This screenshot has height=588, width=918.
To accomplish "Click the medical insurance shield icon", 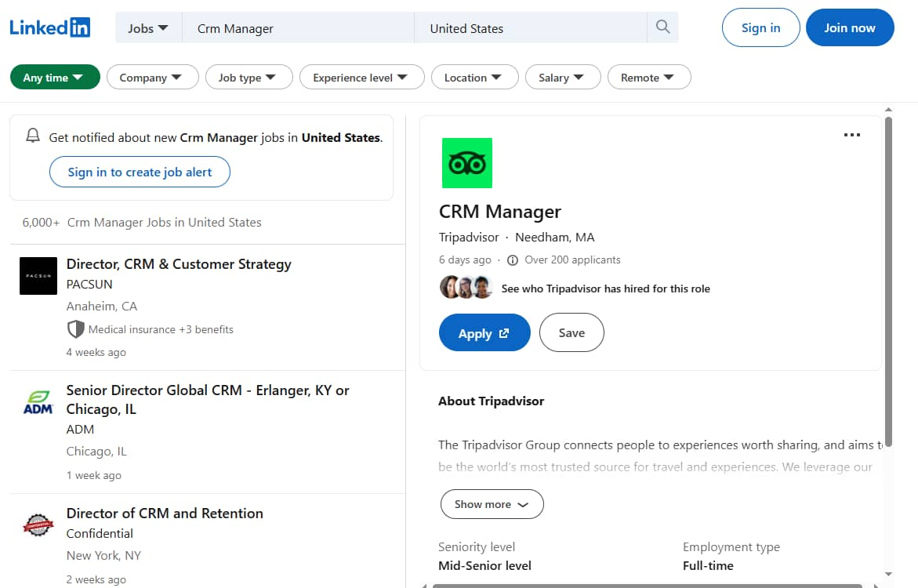I will tap(75, 329).
